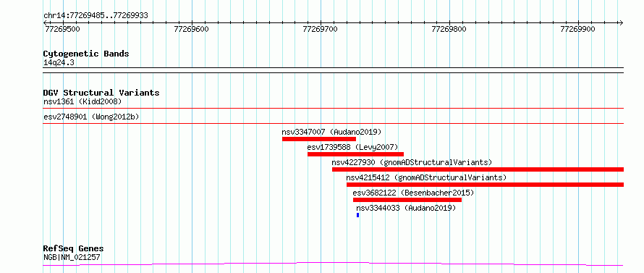Select the DGV Structural Variants track title

click(x=101, y=93)
